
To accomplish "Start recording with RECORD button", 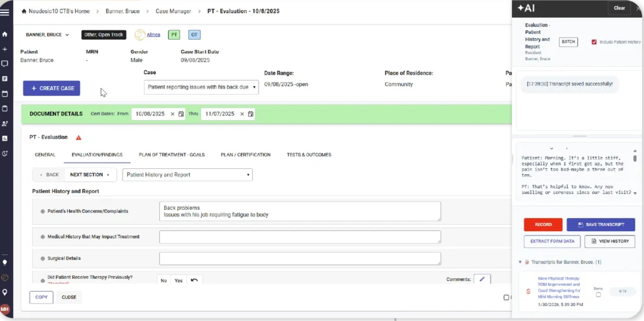I will (543, 224).
